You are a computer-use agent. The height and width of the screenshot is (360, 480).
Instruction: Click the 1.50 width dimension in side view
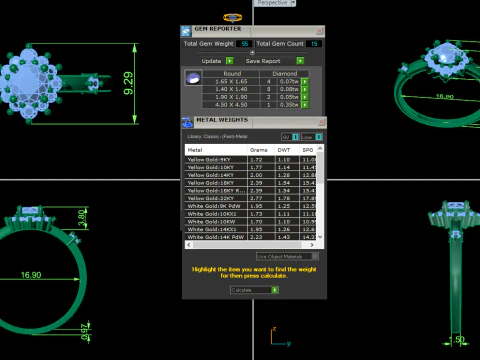457,340
